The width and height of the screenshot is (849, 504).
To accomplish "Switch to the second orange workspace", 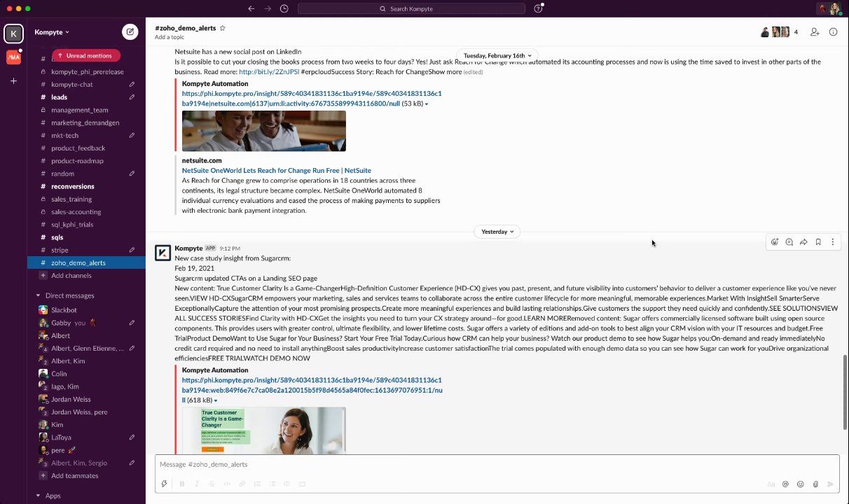I will pyautogui.click(x=13, y=57).
